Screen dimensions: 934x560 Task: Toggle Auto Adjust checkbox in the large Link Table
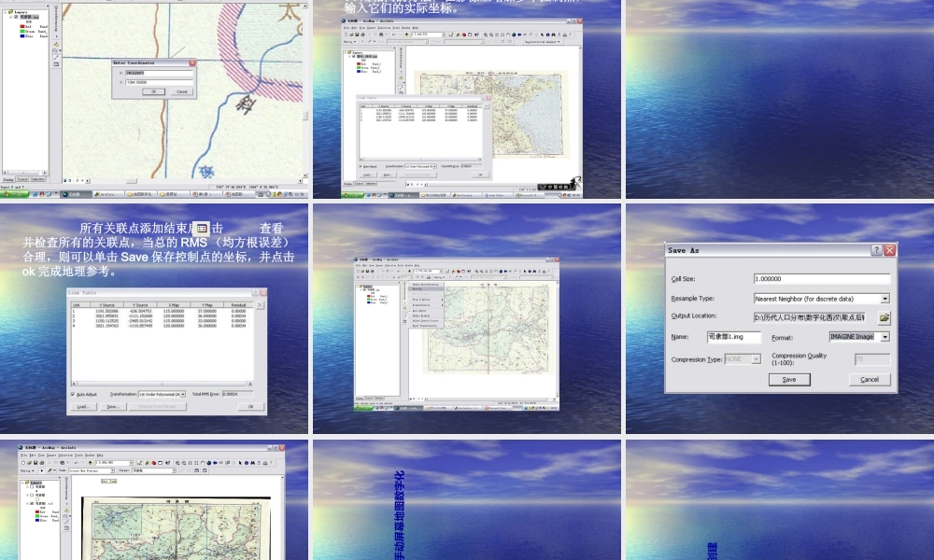[x=73, y=394]
